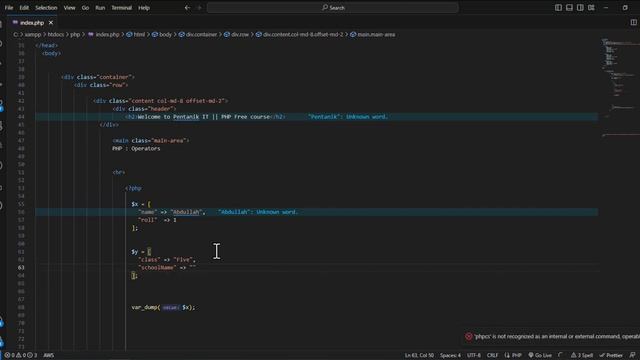Click the "roll" => 1 line

pyautogui.click(x=157, y=220)
